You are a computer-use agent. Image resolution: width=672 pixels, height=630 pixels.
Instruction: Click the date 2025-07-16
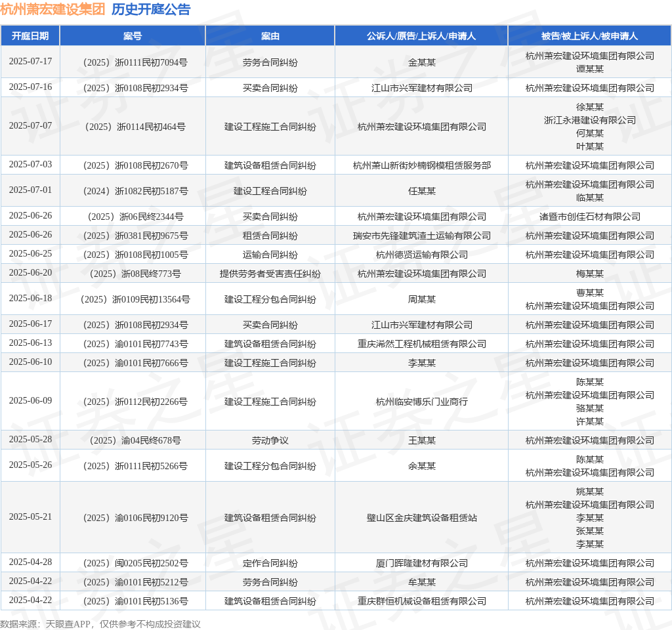pyautogui.click(x=30, y=87)
